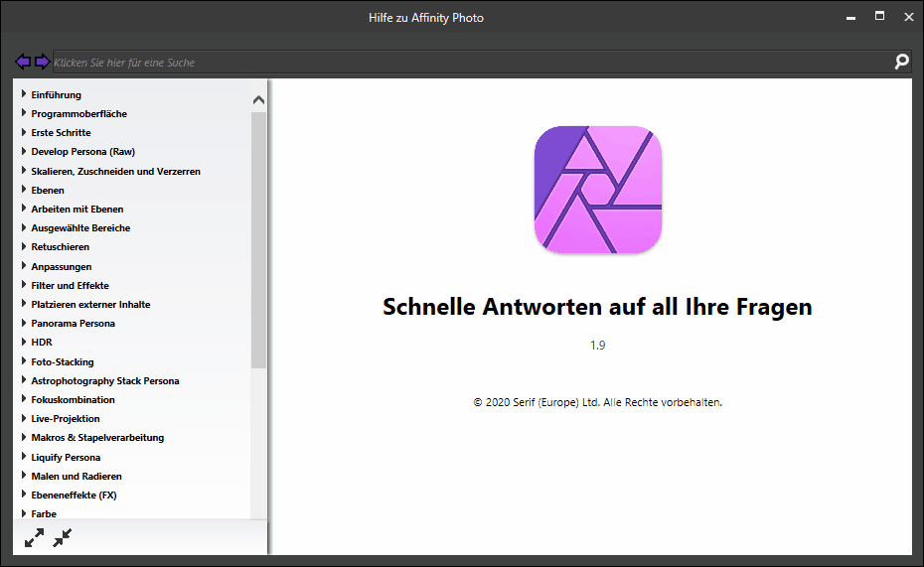Maximize the help window

pyautogui.click(x=879, y=17)
